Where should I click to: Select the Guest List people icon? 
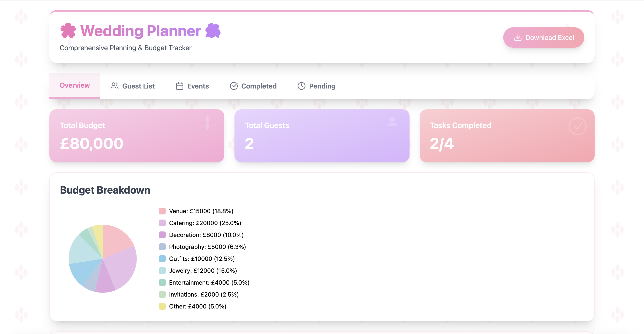[x=115, y=86]
